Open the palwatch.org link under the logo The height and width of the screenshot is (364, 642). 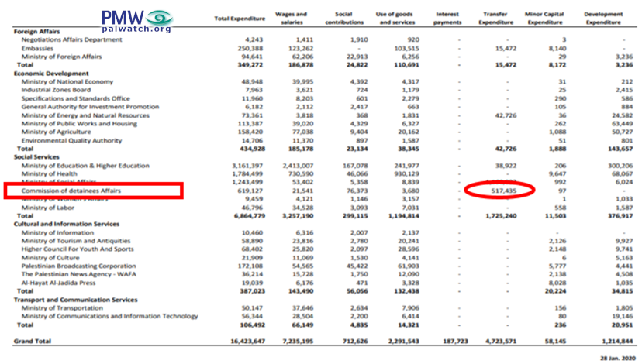[137, 29]
